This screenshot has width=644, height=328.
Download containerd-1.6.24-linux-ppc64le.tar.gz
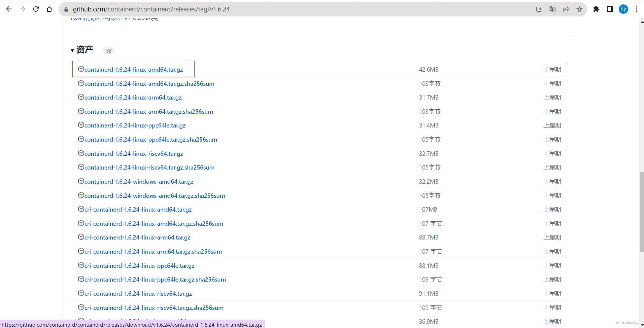pyautogui.click(x=135, y=125)
